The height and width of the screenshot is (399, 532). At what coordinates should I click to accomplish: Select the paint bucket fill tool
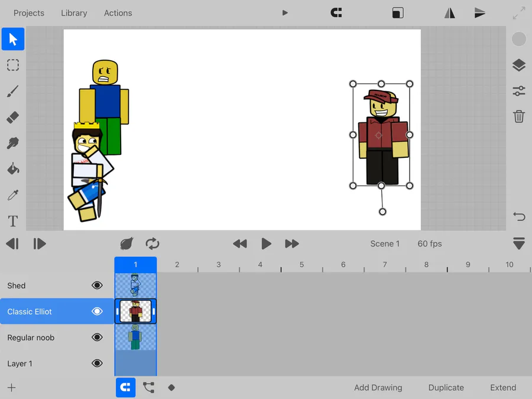(13, 168)
